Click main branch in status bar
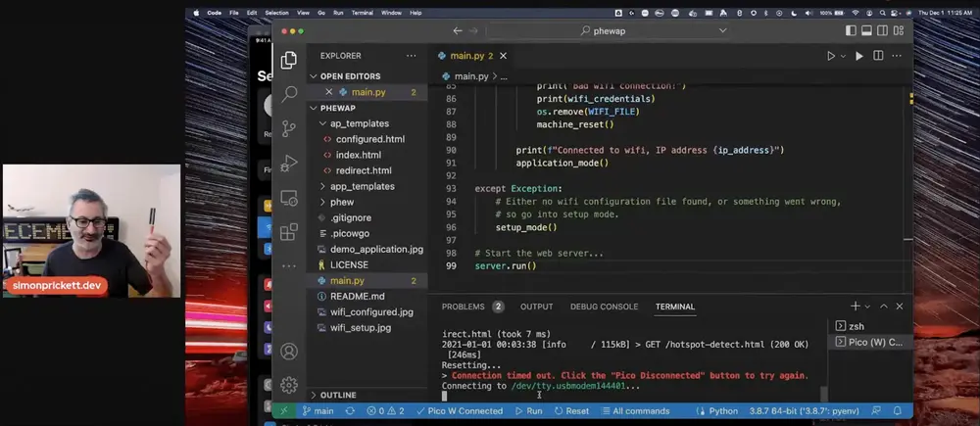 [x=318, y=411]
